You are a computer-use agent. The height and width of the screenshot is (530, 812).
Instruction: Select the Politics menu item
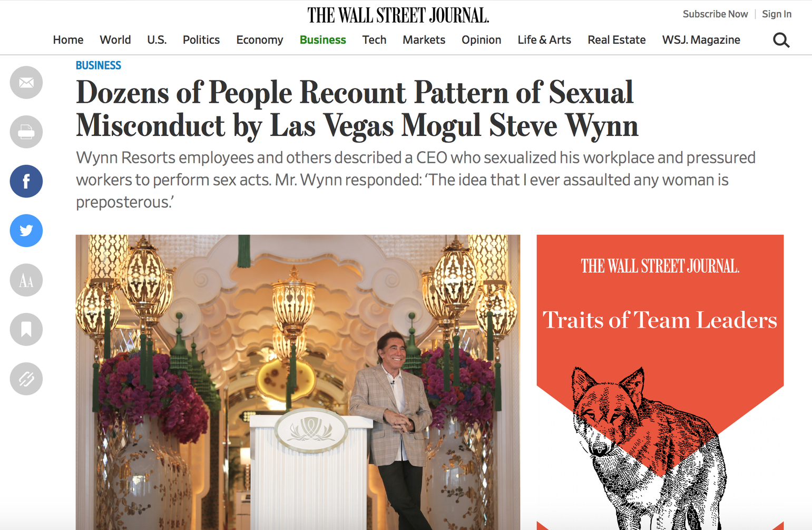201,40
